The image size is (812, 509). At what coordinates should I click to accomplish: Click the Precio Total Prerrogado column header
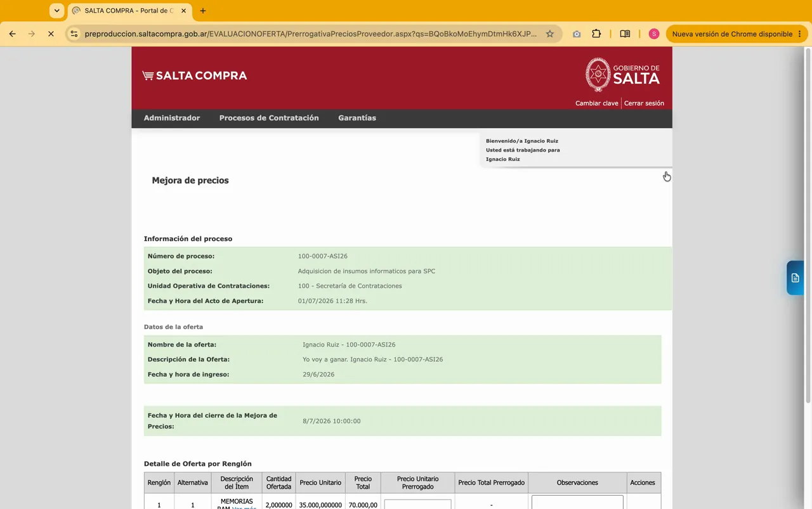(492, 482)
